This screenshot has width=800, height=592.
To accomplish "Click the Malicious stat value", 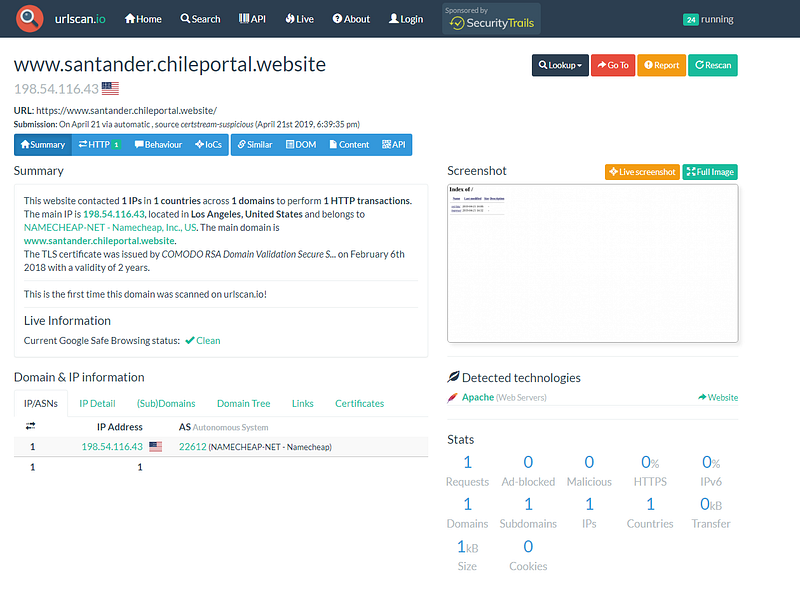I will click(589, 462).
